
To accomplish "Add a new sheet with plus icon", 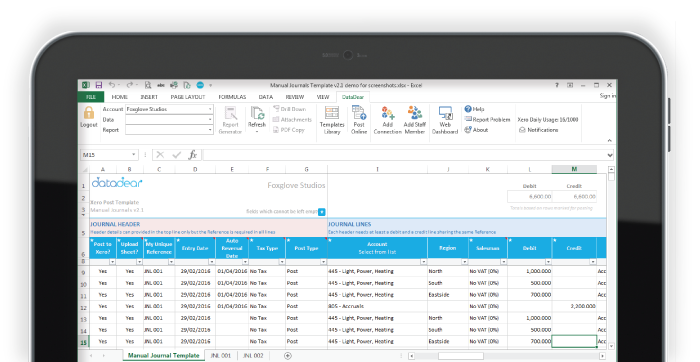I will tap(288, 356).
